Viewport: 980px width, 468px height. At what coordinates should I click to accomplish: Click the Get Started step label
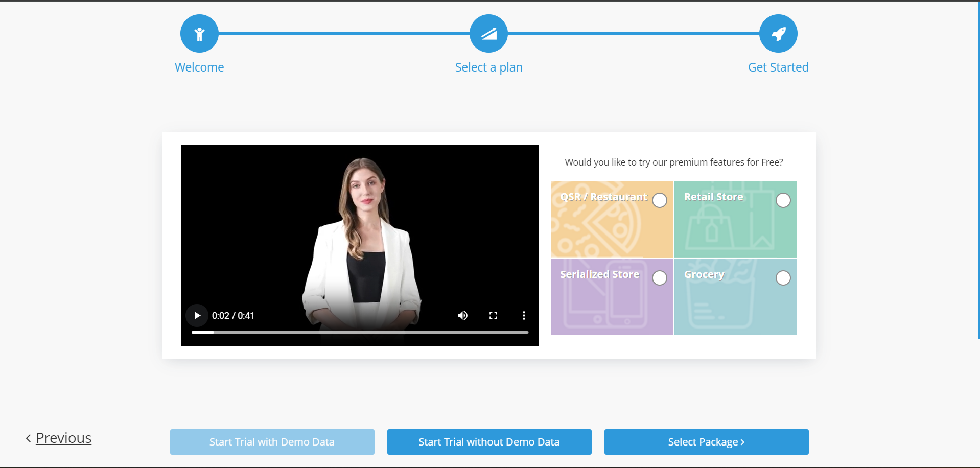778,67
